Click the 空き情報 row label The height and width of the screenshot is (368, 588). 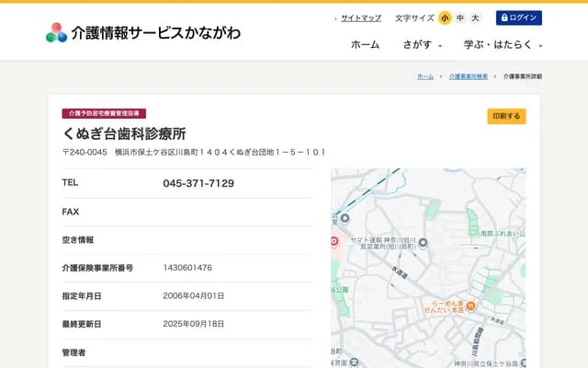(x=78, y=240)
